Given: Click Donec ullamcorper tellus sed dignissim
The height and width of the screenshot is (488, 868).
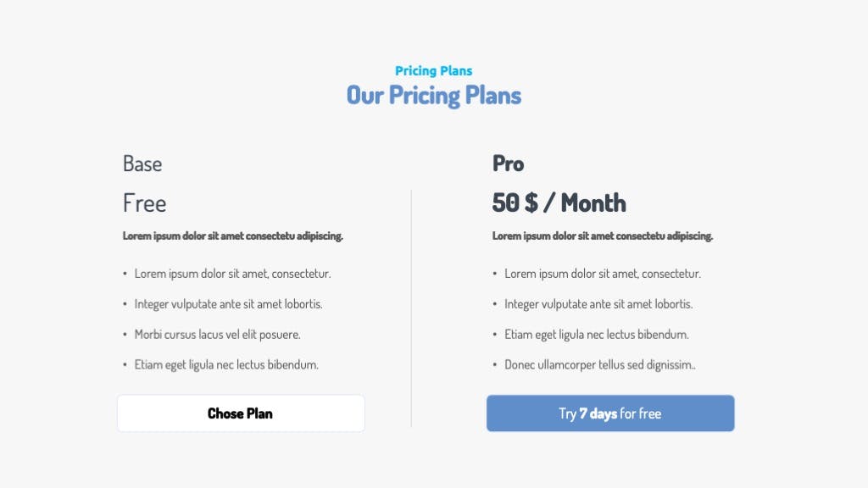Looking at the screenshot, I should coord(600,364).
